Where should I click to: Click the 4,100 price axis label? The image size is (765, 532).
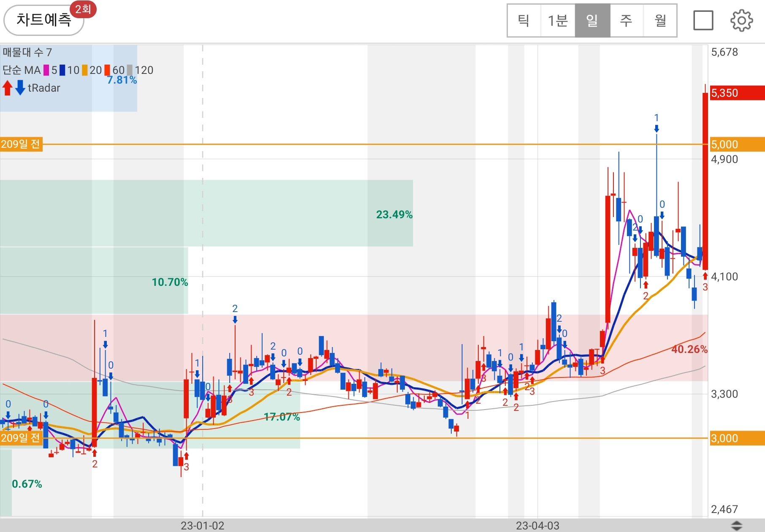click(724, 277)
